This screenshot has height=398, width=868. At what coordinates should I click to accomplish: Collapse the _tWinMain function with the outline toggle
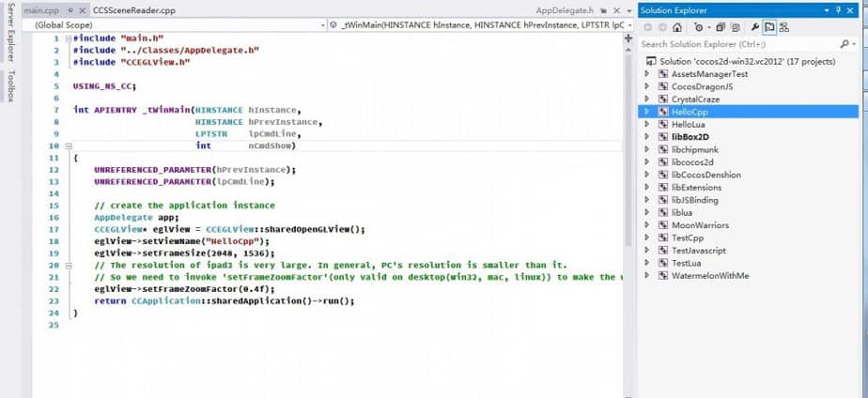[x=67, y=146]
